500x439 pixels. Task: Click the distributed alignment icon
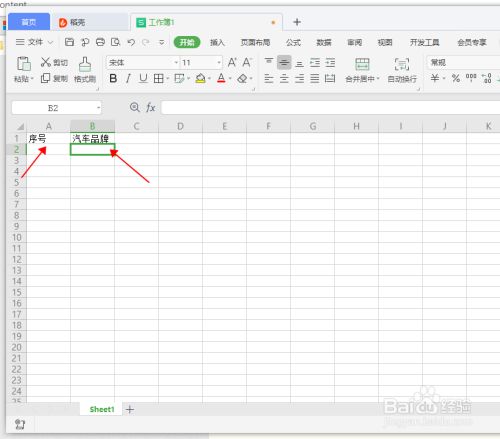pos(330,79)
